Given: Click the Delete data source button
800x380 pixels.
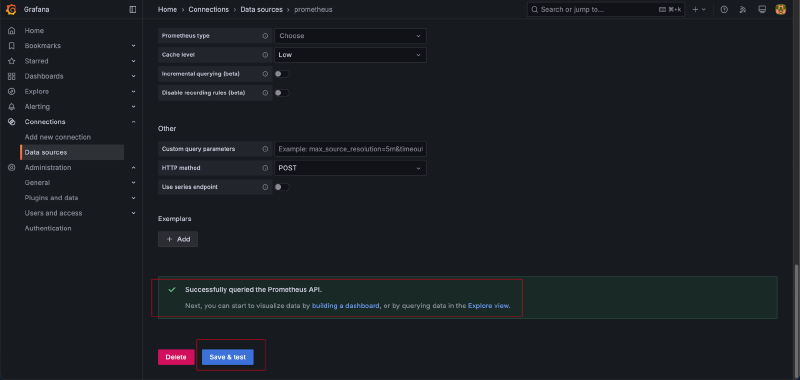Looking at the screenshot, I should [176, 357].
